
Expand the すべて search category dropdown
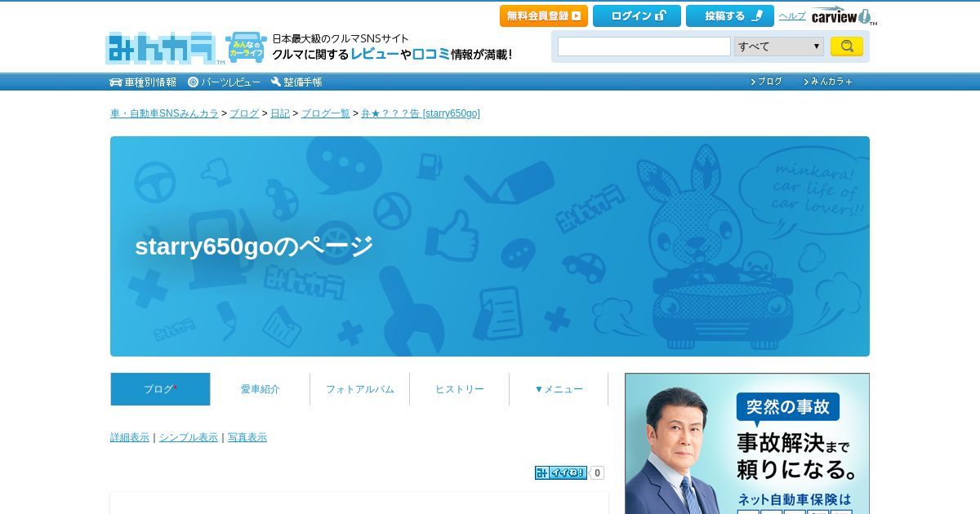point(779,47)
